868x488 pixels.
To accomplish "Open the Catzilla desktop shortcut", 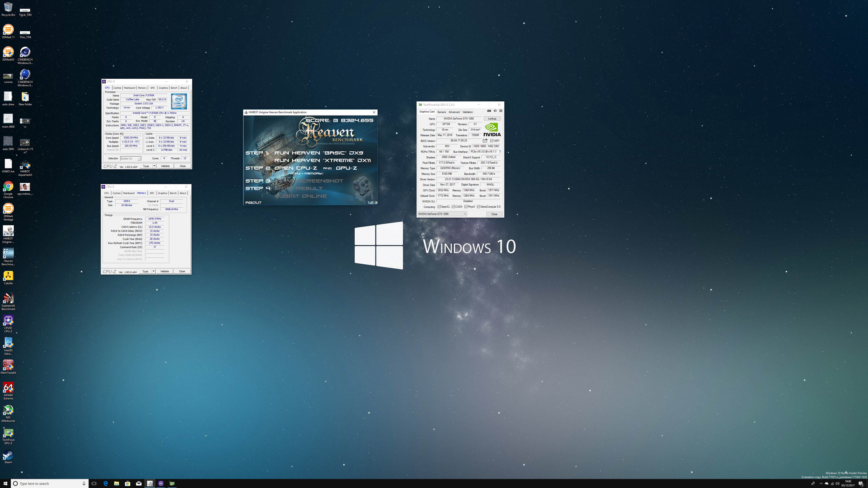I will 8,277.
